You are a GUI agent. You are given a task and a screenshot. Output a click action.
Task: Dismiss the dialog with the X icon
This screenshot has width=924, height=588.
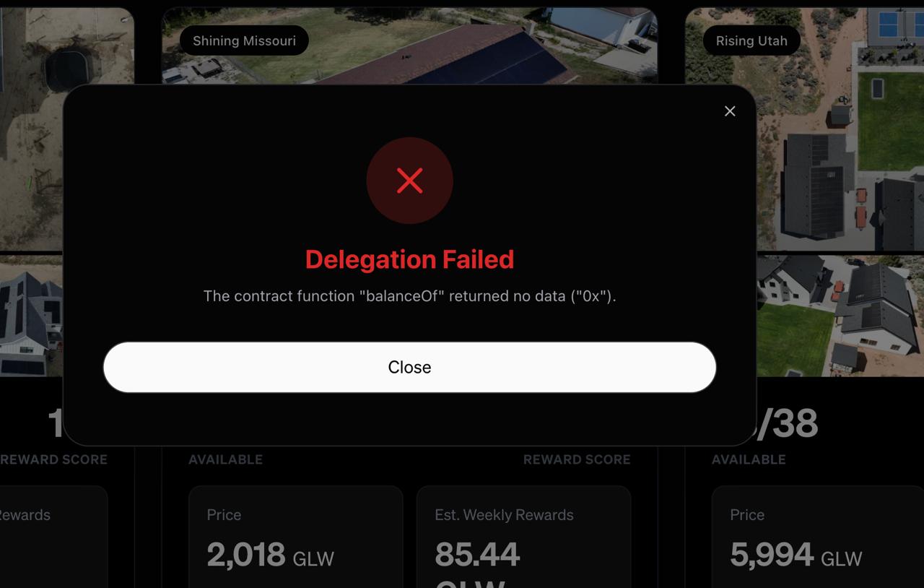730,111
